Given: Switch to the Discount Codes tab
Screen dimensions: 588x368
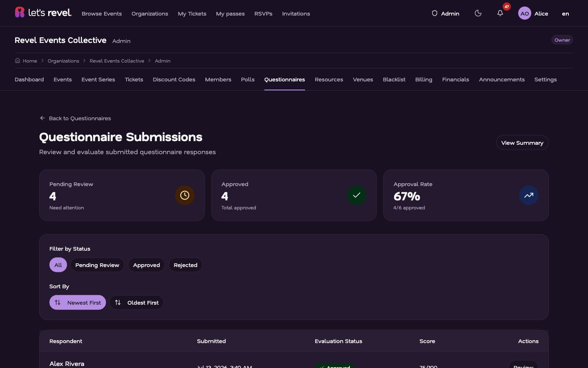Looking at the screenshot, I should click(174, 79).
